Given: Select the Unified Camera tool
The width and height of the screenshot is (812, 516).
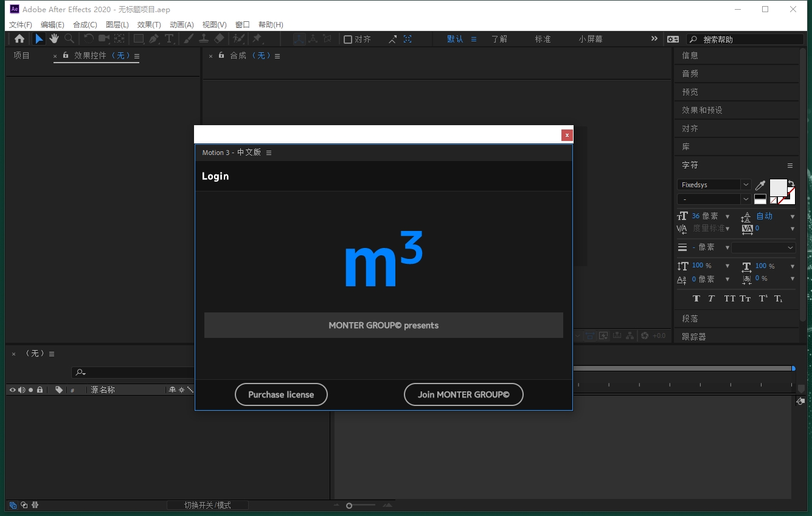Looking at the screenshot, I should tap(104, 39).
